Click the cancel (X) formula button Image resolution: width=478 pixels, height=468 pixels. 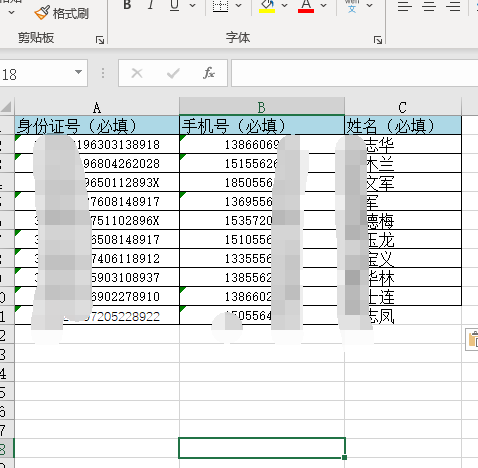[137, 73]
